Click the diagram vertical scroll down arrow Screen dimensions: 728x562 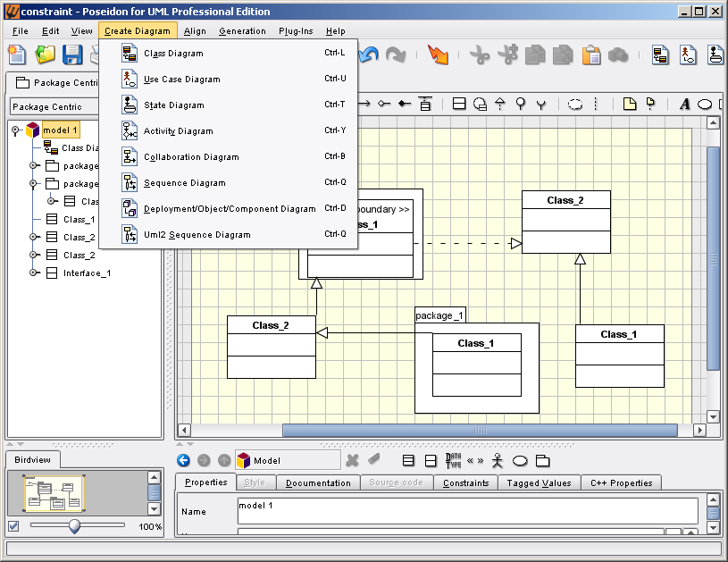click(713, 416)
